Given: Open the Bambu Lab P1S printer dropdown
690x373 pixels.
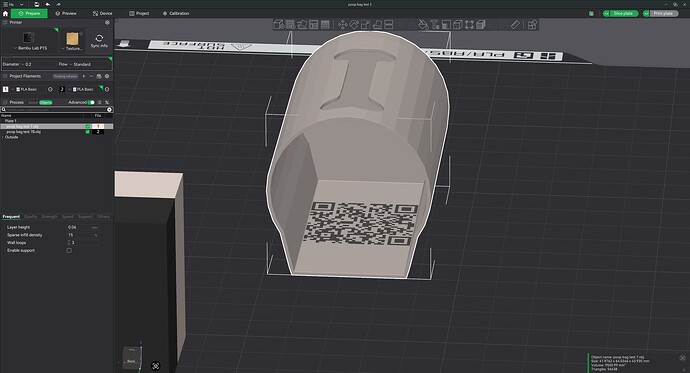Looking at the screenshot, I should pos(30,48).
